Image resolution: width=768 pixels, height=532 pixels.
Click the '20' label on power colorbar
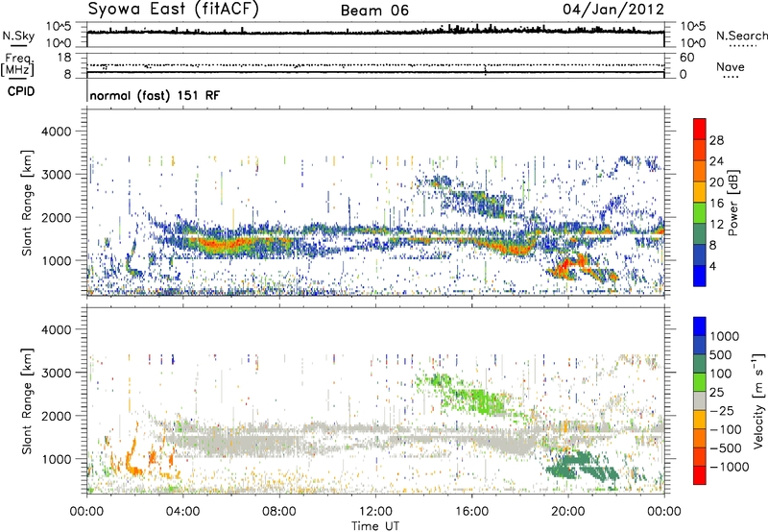[x=716, y=182]
